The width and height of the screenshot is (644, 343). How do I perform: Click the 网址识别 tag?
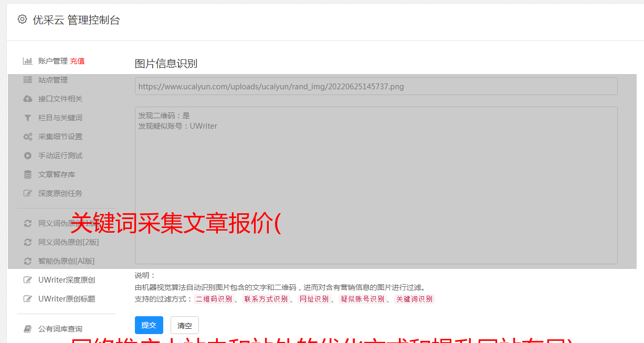coord(314,299)
